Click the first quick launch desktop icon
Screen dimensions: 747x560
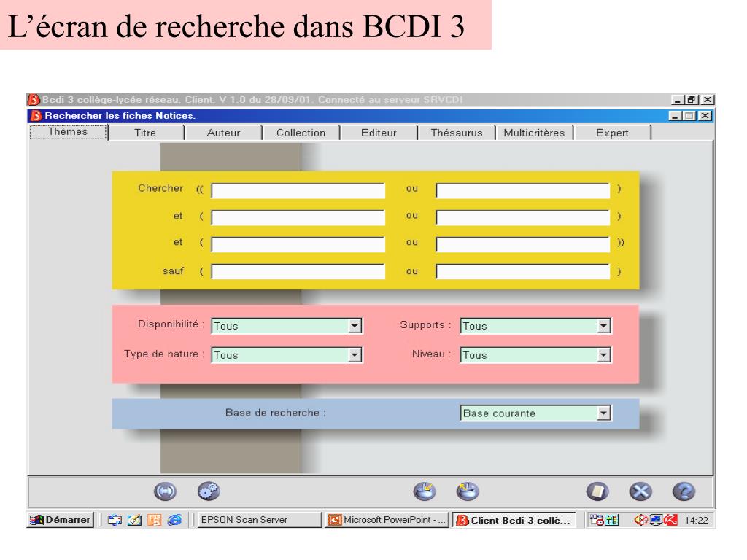(x=115, y=519)
